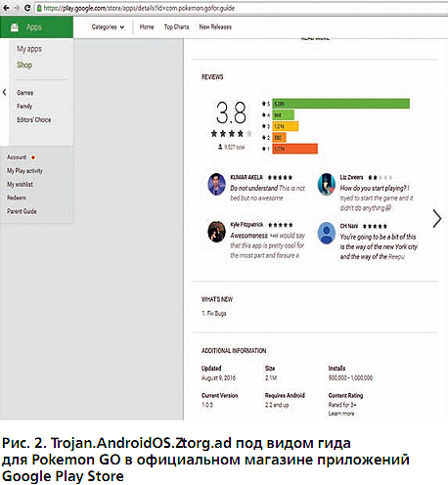
Task: Open KUMAR AKELA reviewer name
Action: (x=246, y=177)
